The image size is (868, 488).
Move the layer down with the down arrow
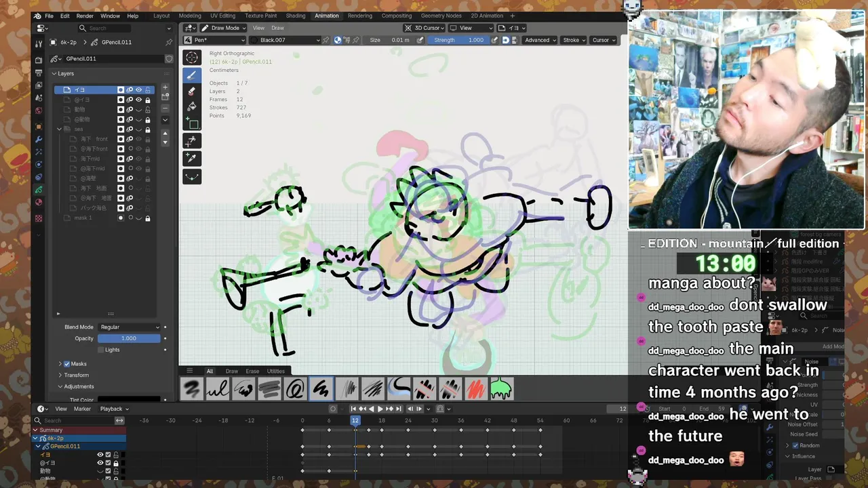[165, 142]
